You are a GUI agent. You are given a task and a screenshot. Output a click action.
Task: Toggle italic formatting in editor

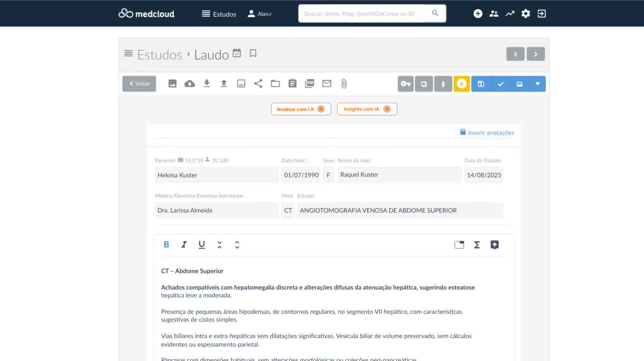(184, 245)
